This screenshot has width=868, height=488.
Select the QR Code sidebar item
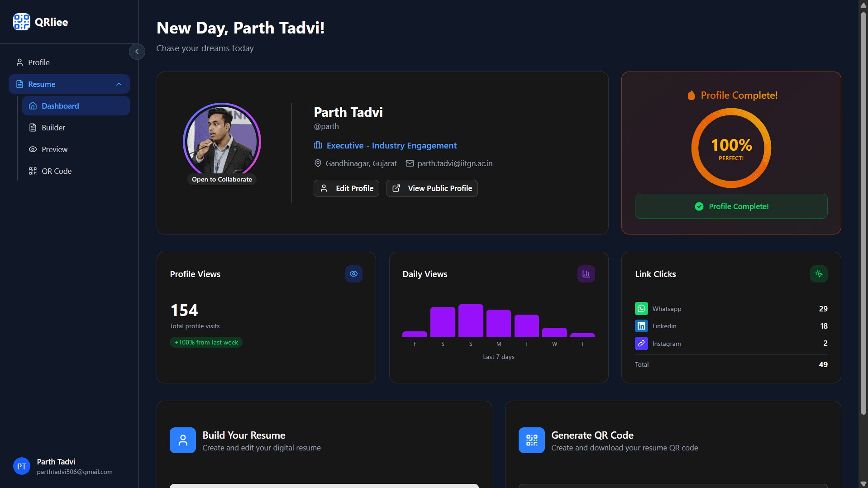pyautogui.click(x=56, y=171)
